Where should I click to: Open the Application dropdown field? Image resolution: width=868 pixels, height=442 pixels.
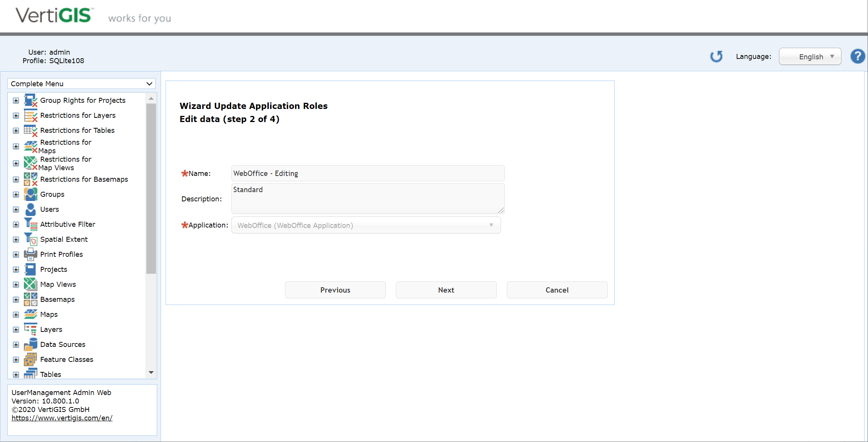click(x=365, y=225)
